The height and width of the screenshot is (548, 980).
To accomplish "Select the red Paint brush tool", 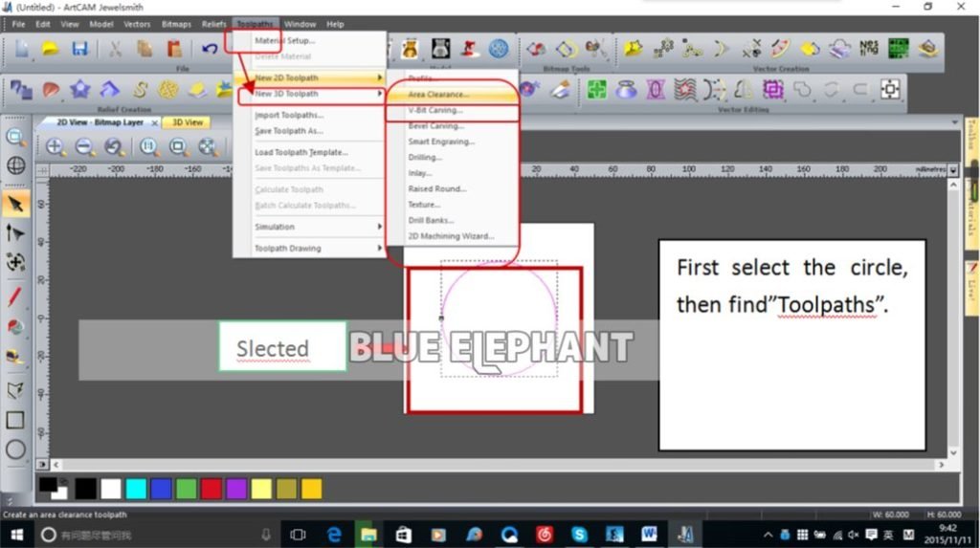I will pos(15,296).
